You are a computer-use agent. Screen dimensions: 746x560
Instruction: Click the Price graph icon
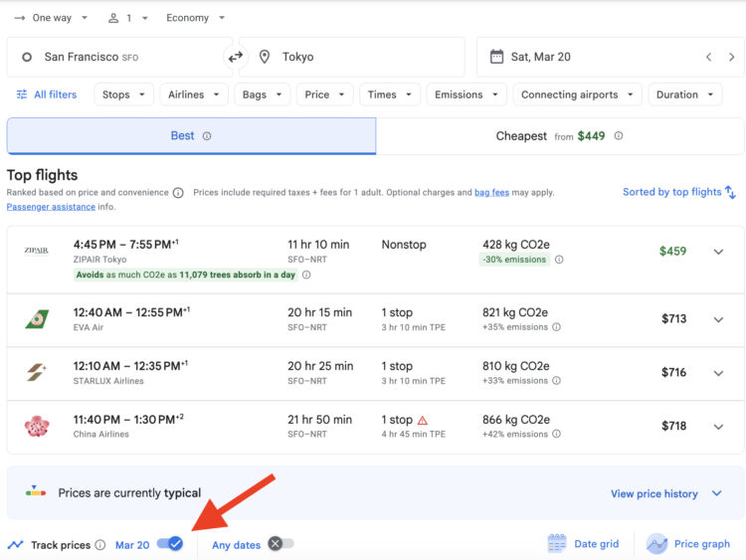click(x=656, y=543)
